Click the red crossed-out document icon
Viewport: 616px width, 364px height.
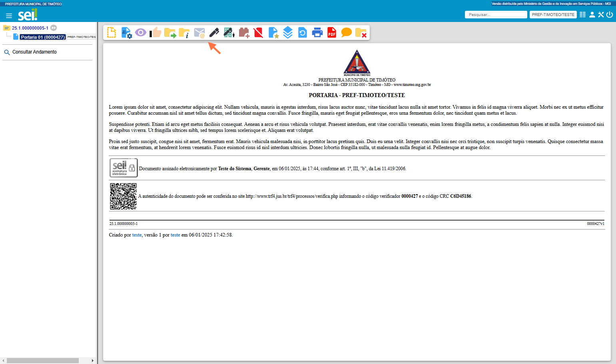(x=258, y=32)
